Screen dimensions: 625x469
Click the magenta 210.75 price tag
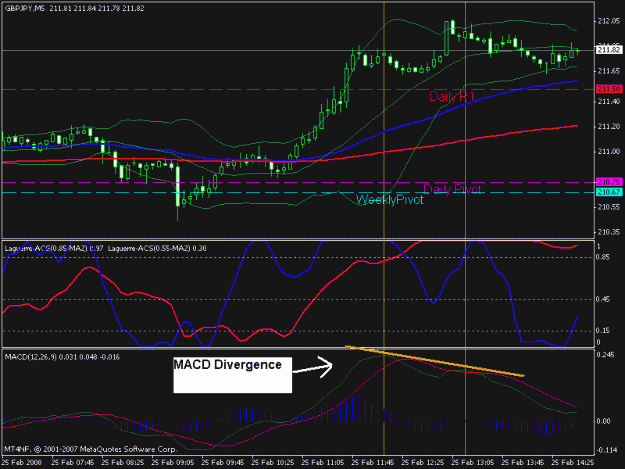(x=609, y=182)
